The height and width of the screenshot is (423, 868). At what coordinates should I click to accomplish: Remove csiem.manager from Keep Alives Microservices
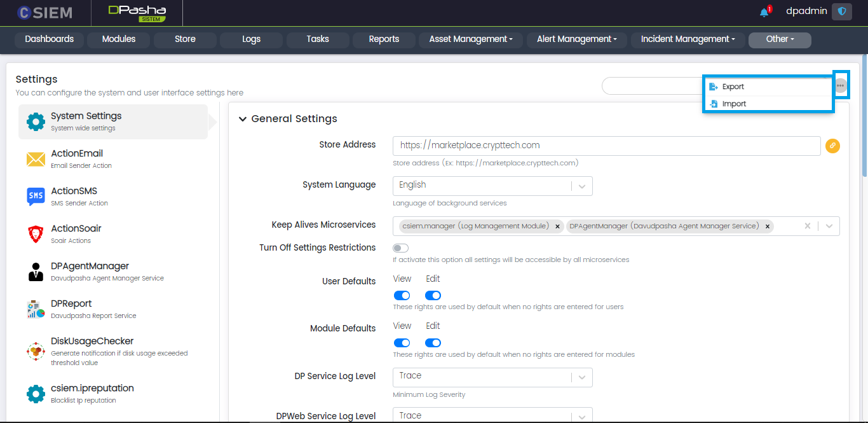(557, 226)
